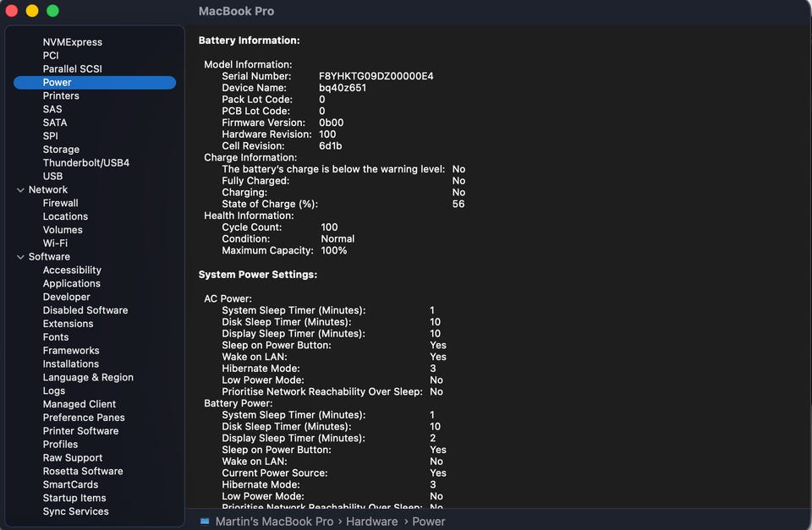This screenshot has height=530, width=812.
Task: Click the Cycle Count label
Action: coord(252,227)
